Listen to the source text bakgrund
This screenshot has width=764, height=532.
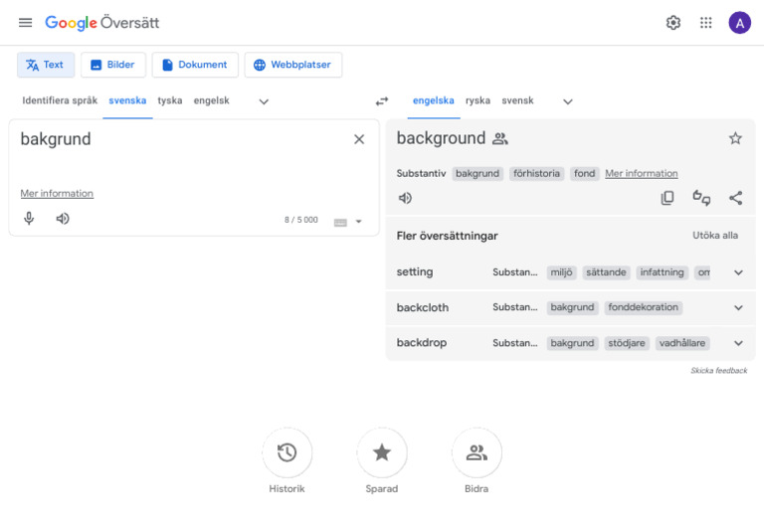[63, 219]
